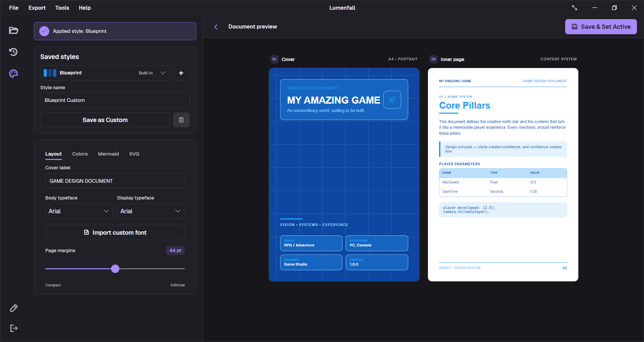644x342 pixels.
Task: Click the MY AMAZING GAME cover title
Action: click(x=334, y=100)
